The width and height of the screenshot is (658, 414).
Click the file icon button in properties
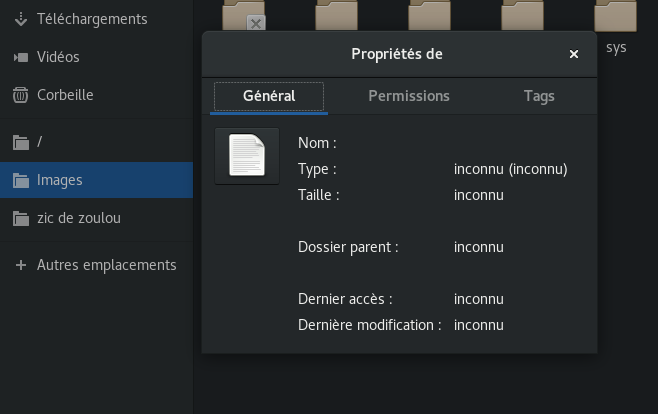tap(247, 156)
